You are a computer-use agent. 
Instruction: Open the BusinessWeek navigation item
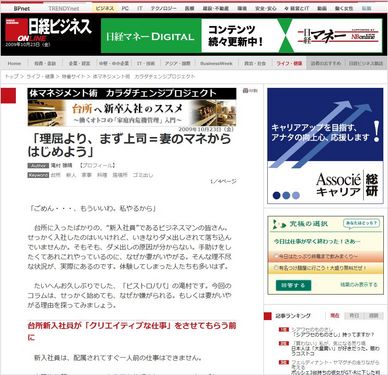(x=216, y=63)
